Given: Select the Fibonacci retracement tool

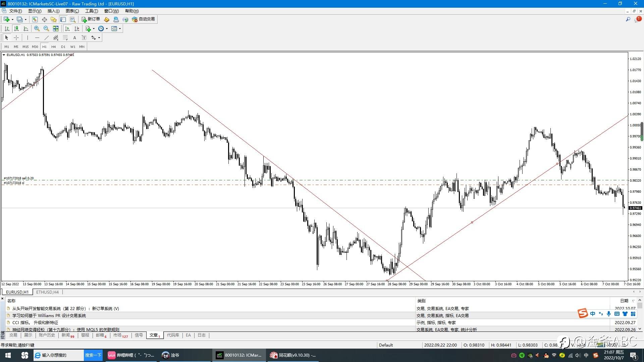Looking at the screenshot, I should [x=65, y=38].
